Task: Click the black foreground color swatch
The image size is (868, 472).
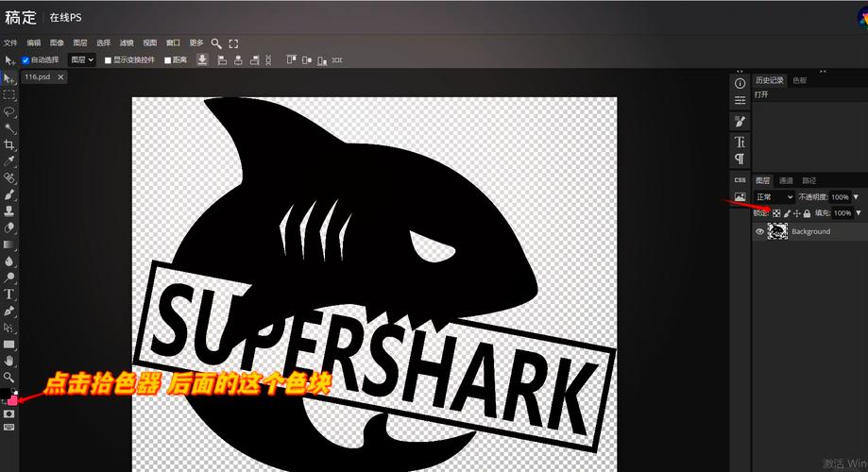Action: point(5,394)
